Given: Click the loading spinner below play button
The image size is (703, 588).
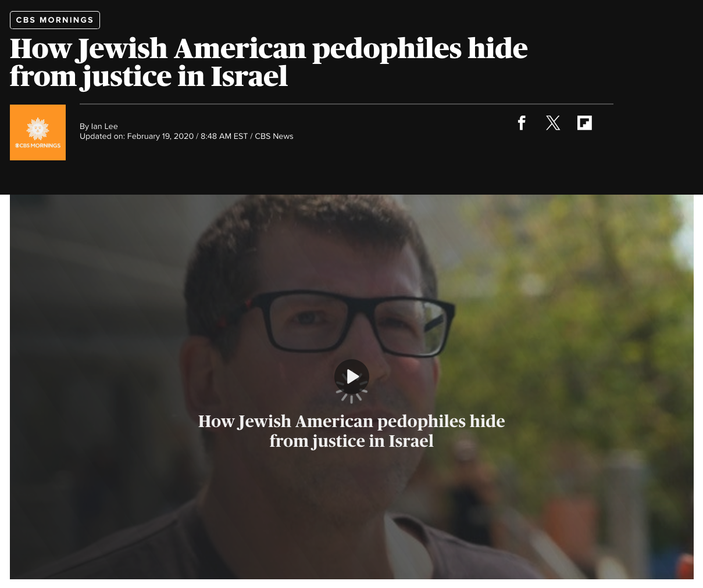Looking at the screenshot, I should tap(352, 396).
